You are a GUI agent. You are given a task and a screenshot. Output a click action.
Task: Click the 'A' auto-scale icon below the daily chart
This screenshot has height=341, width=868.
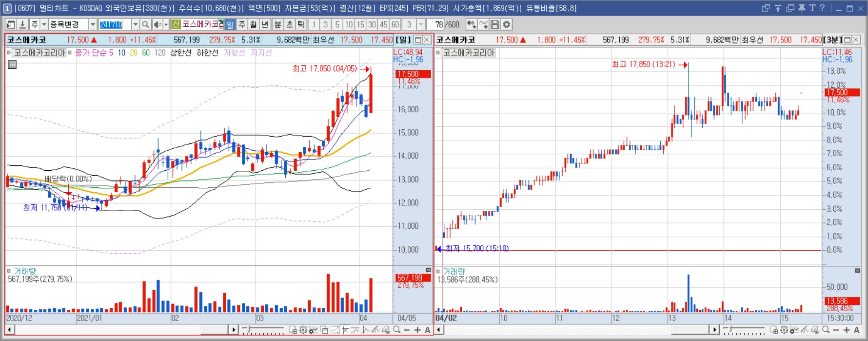[428, 330]
